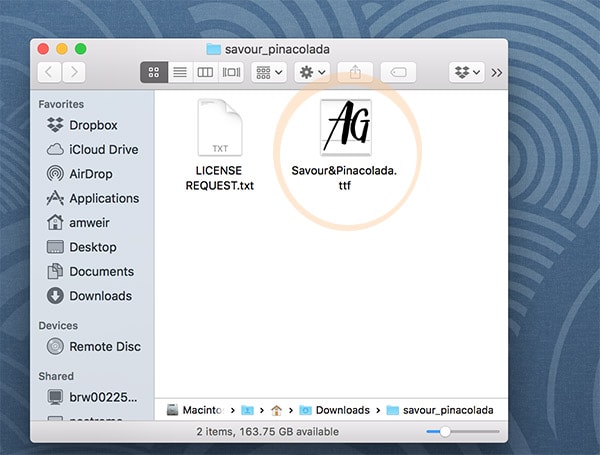Click the Shared section header
Screen dimensions: 600x455
(x=56, y=376)
